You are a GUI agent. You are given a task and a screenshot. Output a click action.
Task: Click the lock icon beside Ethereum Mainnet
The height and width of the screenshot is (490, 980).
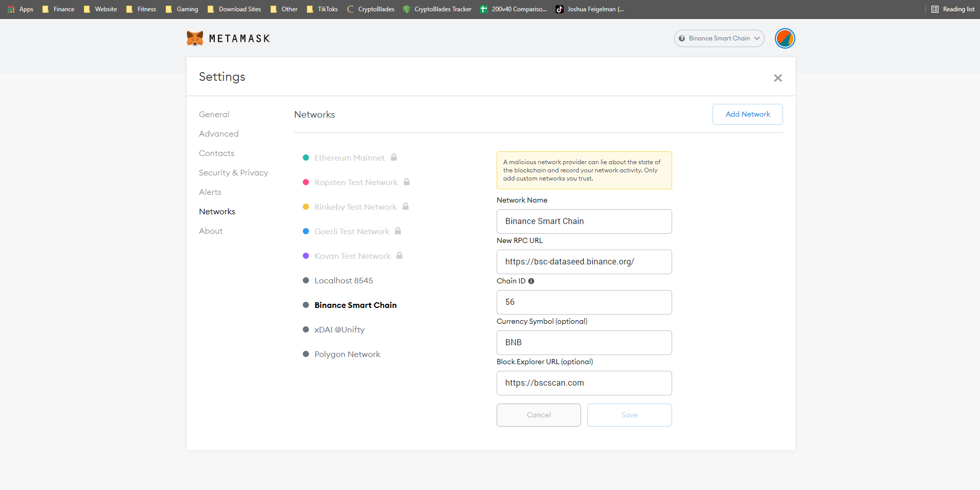click(394, 157)
